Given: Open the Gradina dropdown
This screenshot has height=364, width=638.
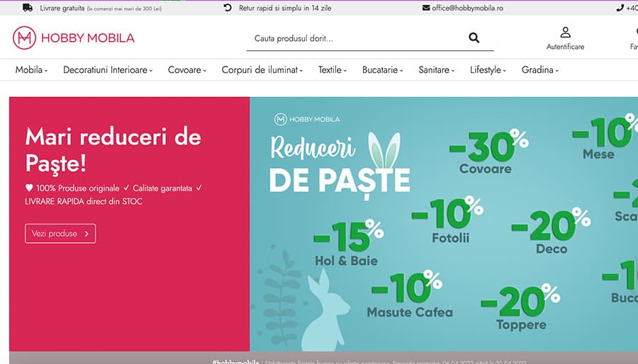Looking at the screenshot, I should click(x=540, y=70).
